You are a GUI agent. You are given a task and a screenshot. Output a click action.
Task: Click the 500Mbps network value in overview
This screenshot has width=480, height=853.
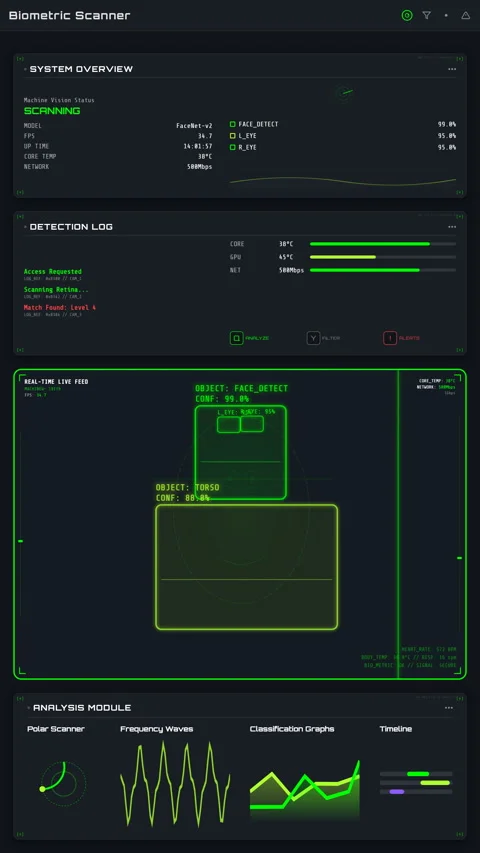(x=200, y=166)
